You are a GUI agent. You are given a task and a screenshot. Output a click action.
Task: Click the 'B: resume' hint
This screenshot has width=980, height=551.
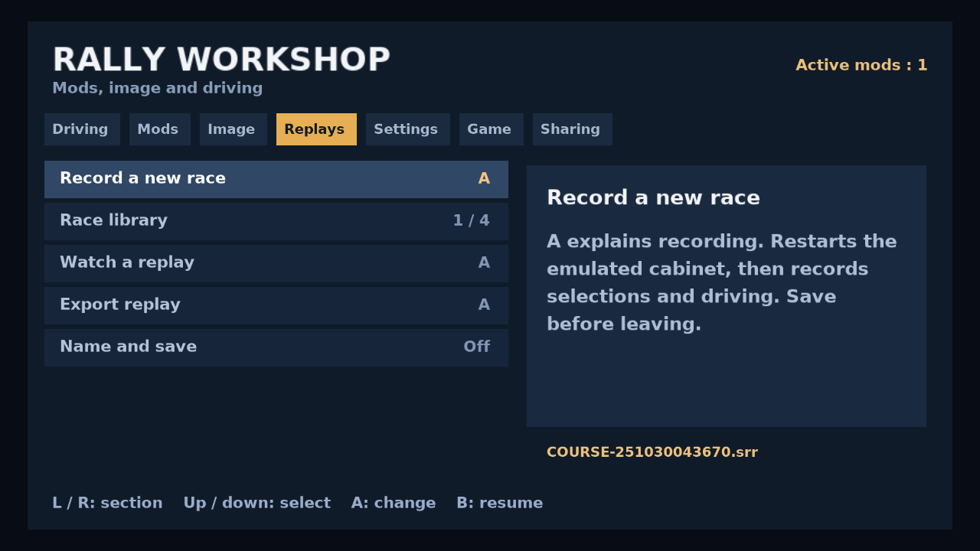coord(500,504)
